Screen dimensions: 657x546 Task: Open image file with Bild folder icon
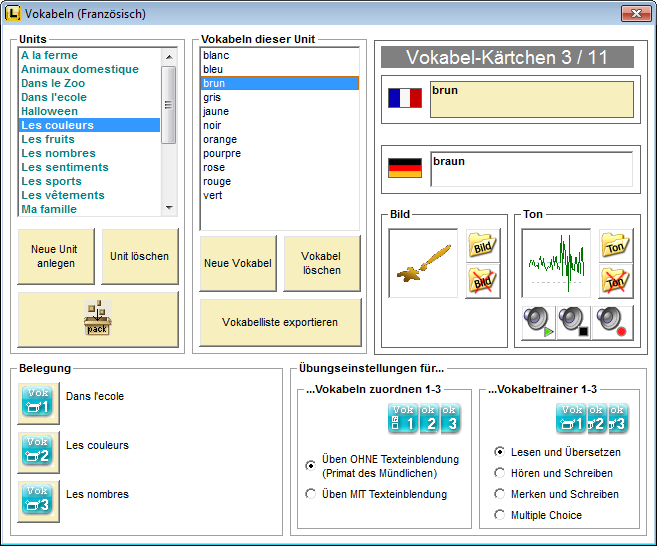coord(483,245)
